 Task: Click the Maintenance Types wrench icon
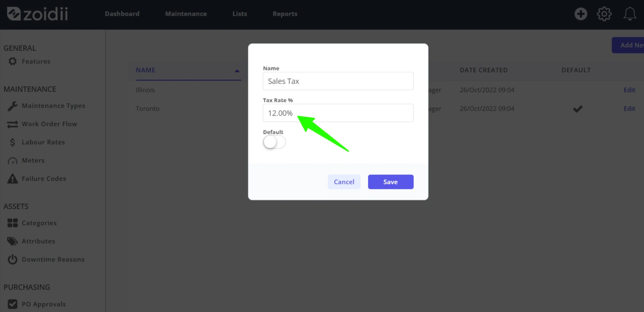point(12,106)
